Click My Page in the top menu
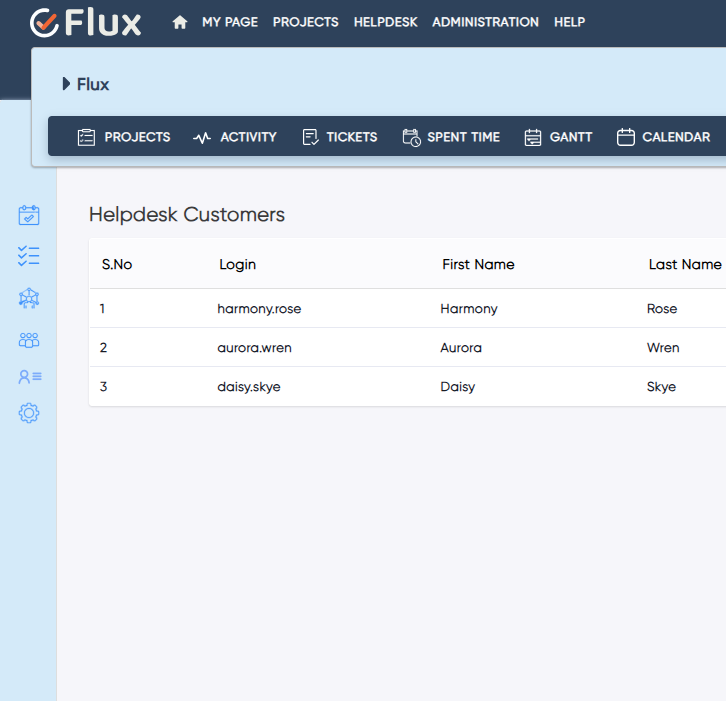The width and height of the screenshot is (726, 701). pyautogui.click(x=229, y=22)
